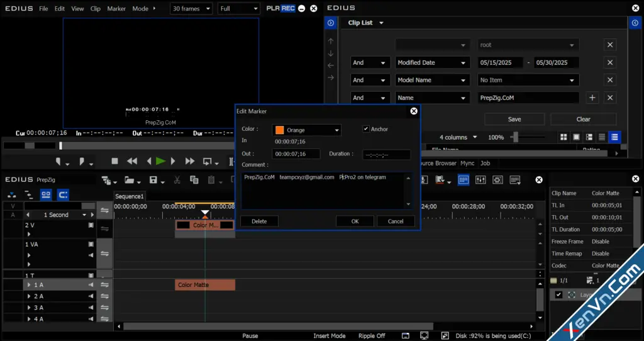Screen dimensions: 644x341
Task: Click the Stop playback button
Action: point(114,162)
